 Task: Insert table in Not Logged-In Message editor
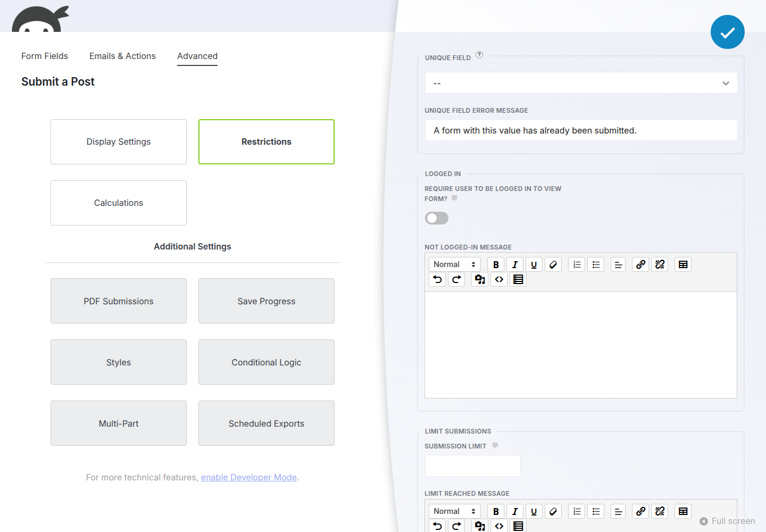tap(683, 264)
